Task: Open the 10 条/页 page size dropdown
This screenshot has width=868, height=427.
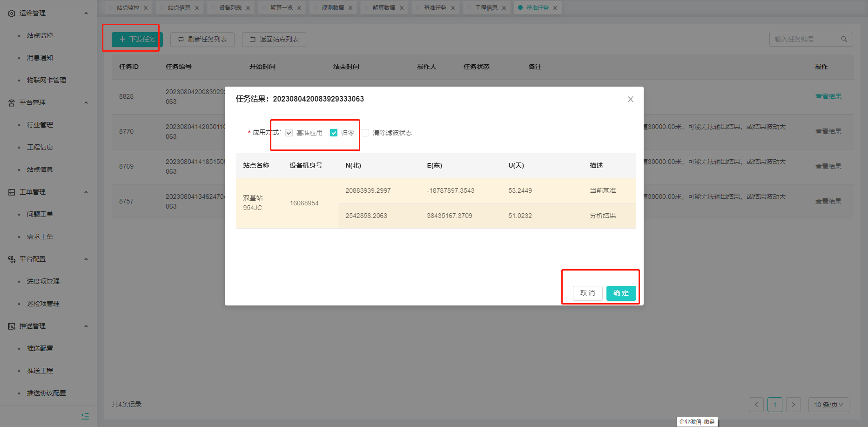Action: tap(828, 405)
